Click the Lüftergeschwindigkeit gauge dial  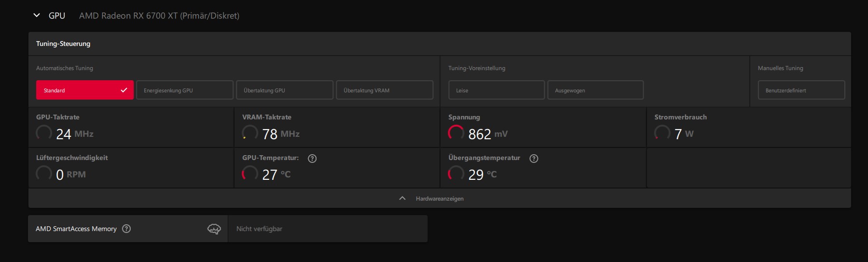click(x=44, y=174)
